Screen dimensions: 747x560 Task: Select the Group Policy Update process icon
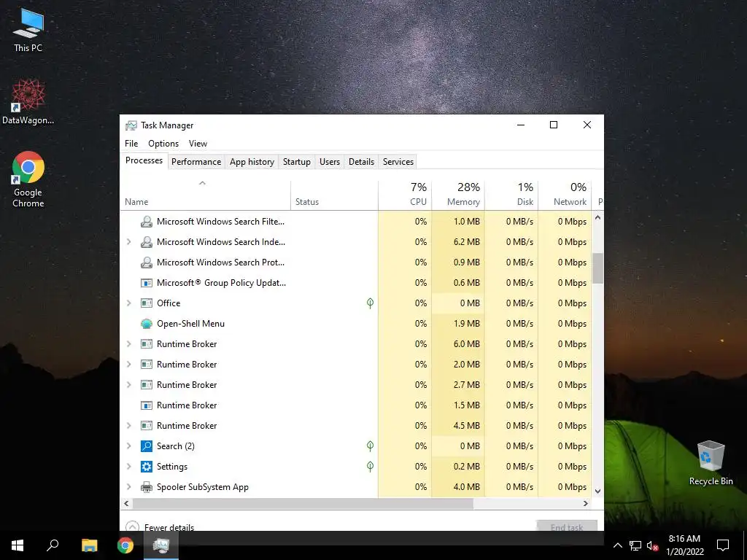point(146,283)
